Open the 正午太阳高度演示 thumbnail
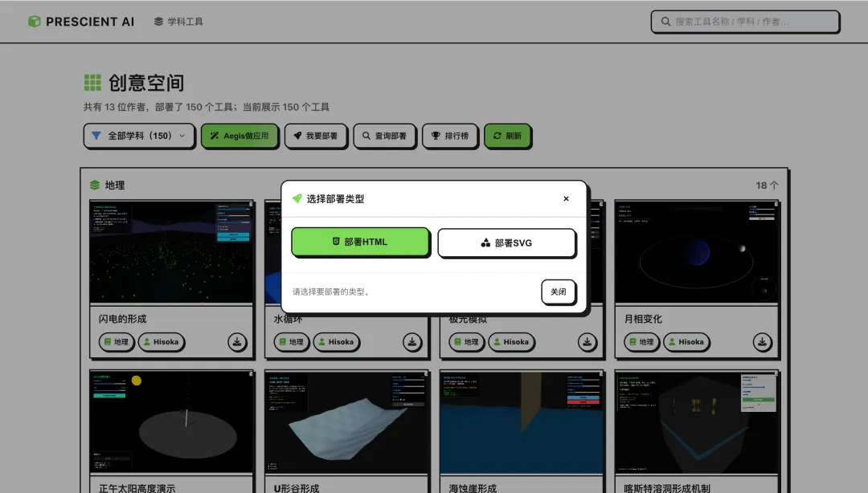This screenshot has height=493, width=868. click(172, 422)
